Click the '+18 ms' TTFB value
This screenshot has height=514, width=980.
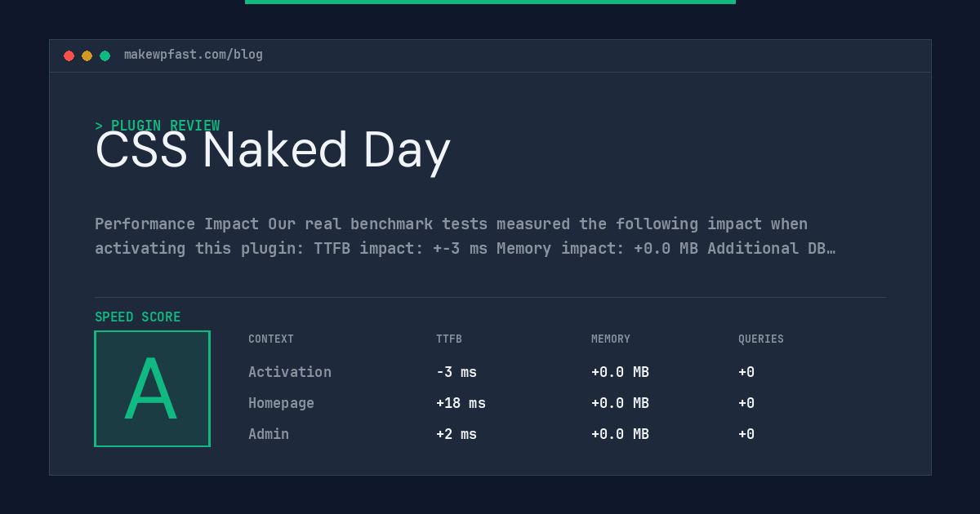[x=461, y=403]
